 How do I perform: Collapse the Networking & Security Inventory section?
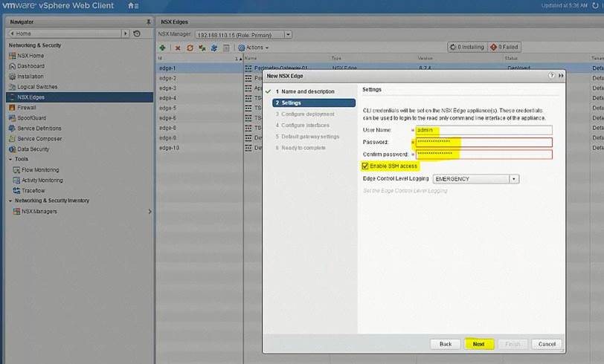[10, 201]
